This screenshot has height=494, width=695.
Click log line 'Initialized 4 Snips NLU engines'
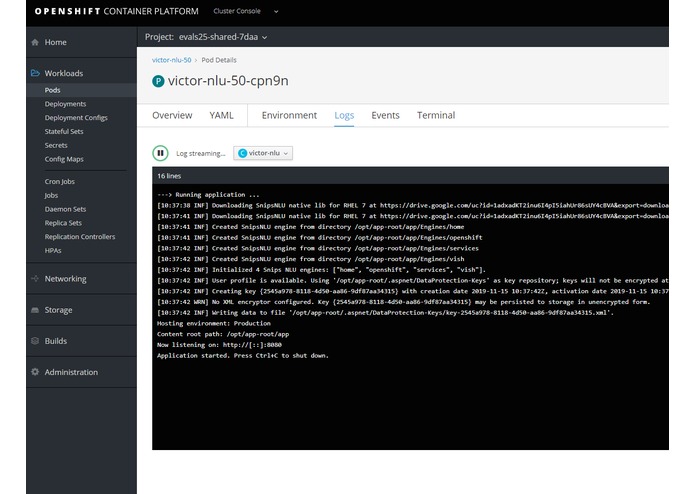pos(321,269)
